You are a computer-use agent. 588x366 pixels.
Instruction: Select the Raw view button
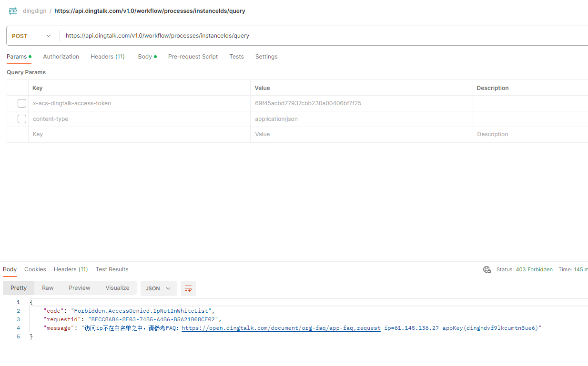[x=48, y=288]
